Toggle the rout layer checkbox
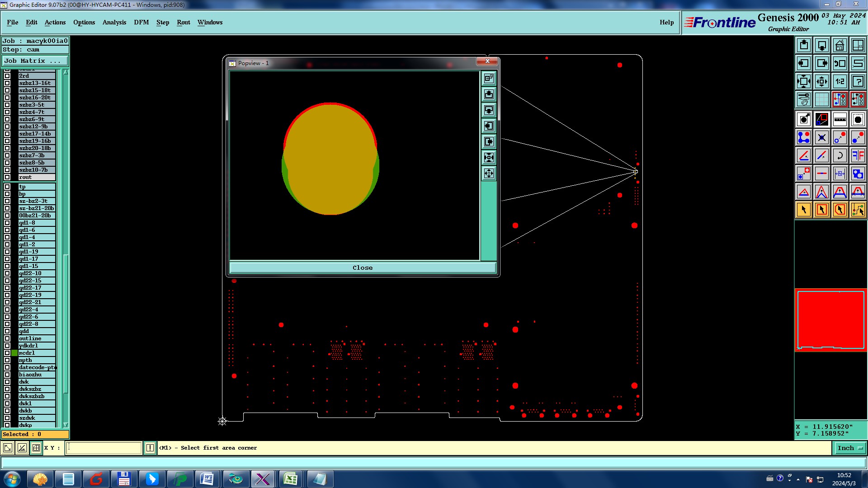 [7, 177]
